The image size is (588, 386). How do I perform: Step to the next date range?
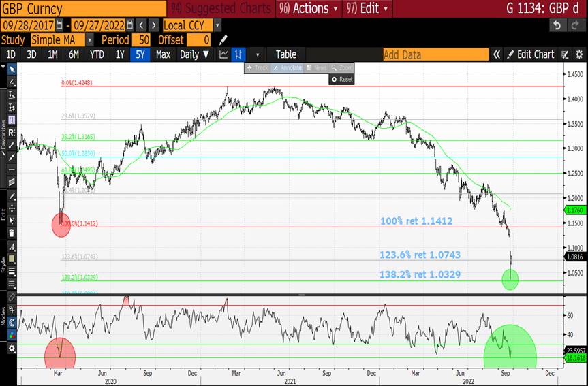pyautogui.click(x=154, y=25)
